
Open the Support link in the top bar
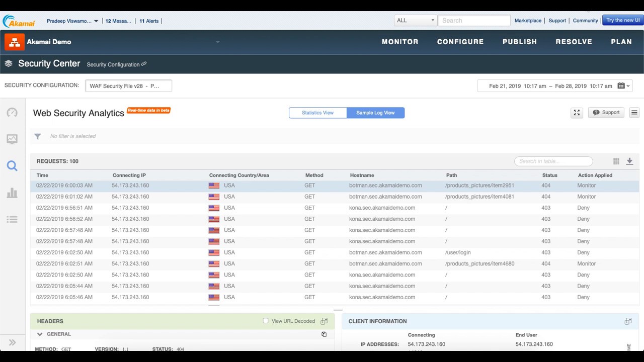click(557, 21)
